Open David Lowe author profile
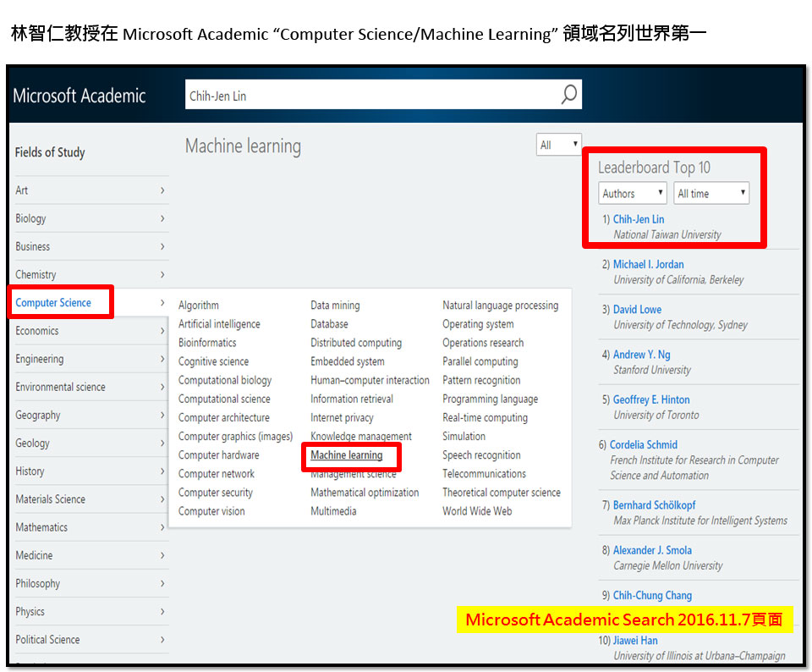The height and width of the screenshot is (672, 812). (638, 309)
